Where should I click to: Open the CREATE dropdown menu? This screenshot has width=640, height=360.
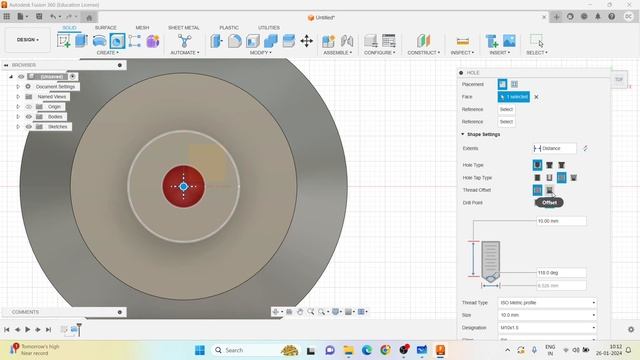107,53
